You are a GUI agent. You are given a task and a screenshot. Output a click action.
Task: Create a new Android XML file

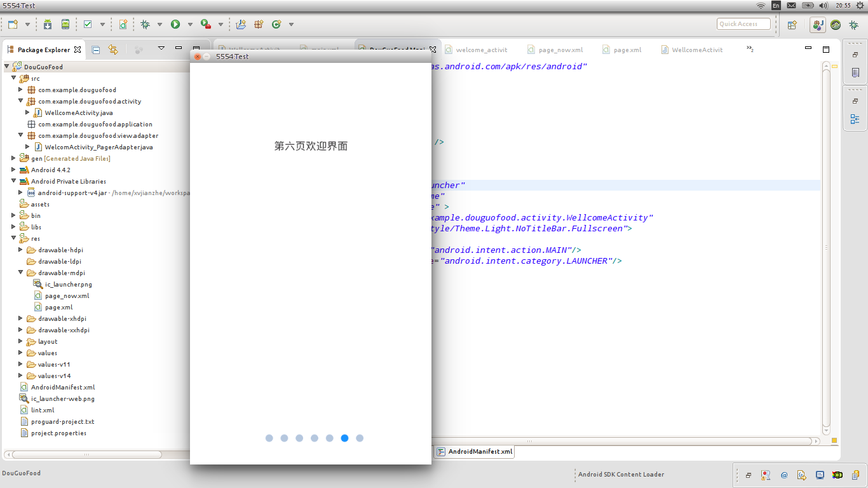pyautogui.click(x=123, y=24)
